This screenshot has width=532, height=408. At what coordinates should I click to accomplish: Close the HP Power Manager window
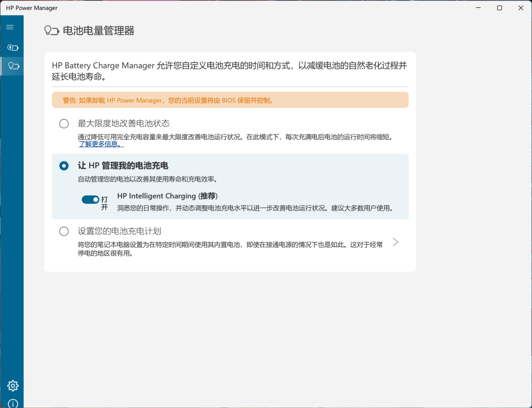521,8
